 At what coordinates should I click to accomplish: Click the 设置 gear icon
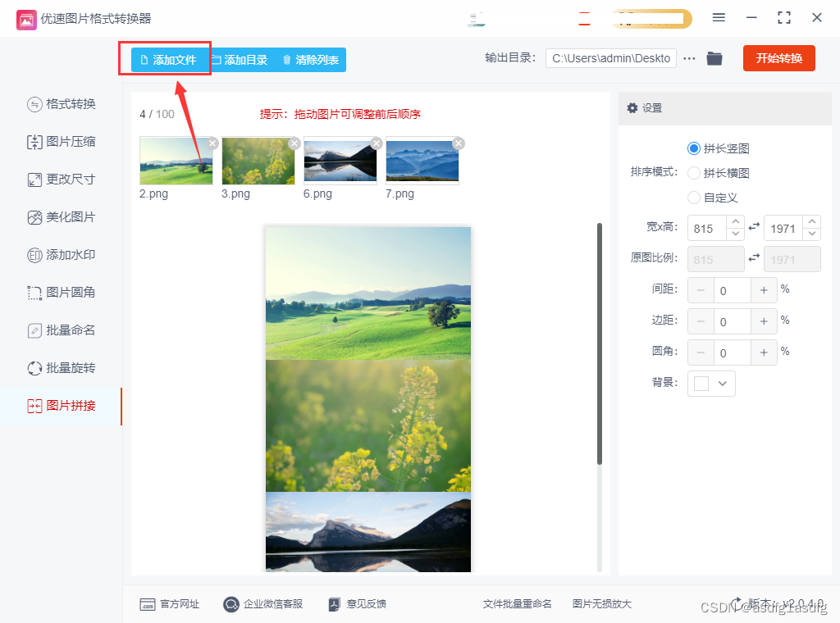pyautogui.click(x=632, y=108)
